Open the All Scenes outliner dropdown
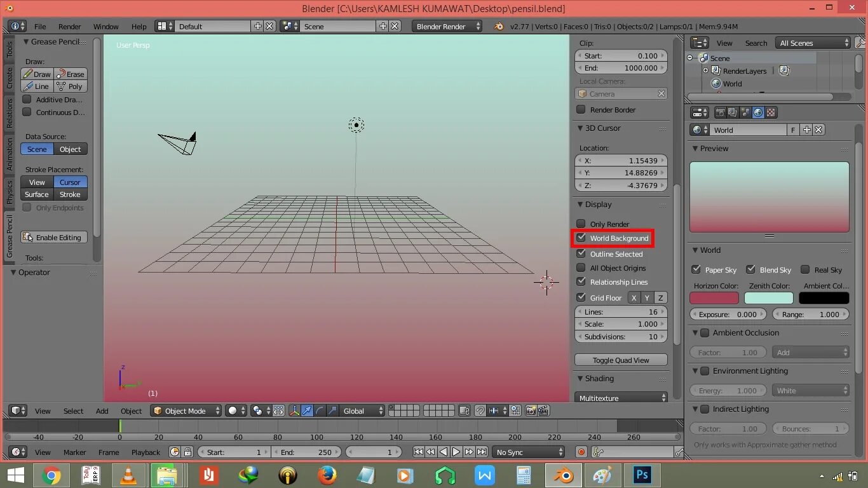This screenshot has height=488, width=868. pyautogui.click(x=813, y=43)
